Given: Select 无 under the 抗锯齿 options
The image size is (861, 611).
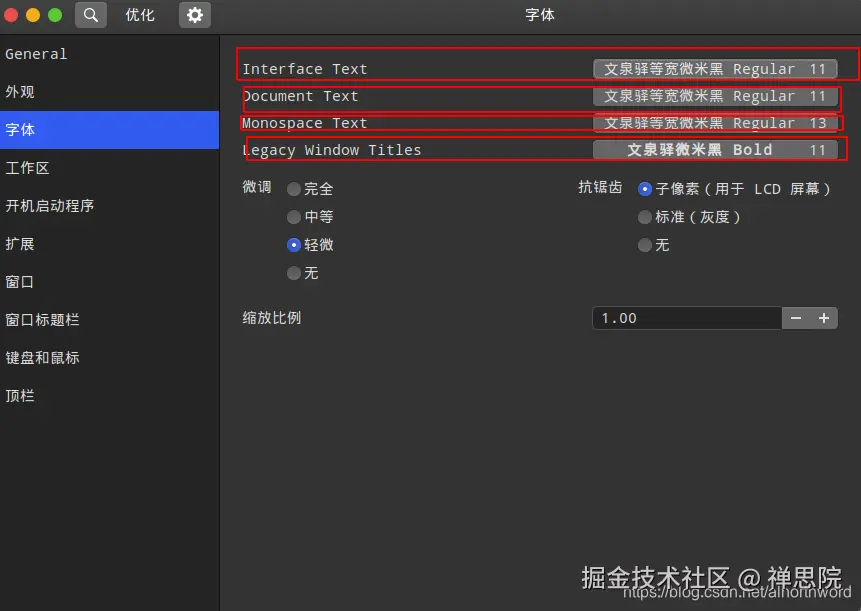Looking at the screenshot, I should tap(645, 245).
